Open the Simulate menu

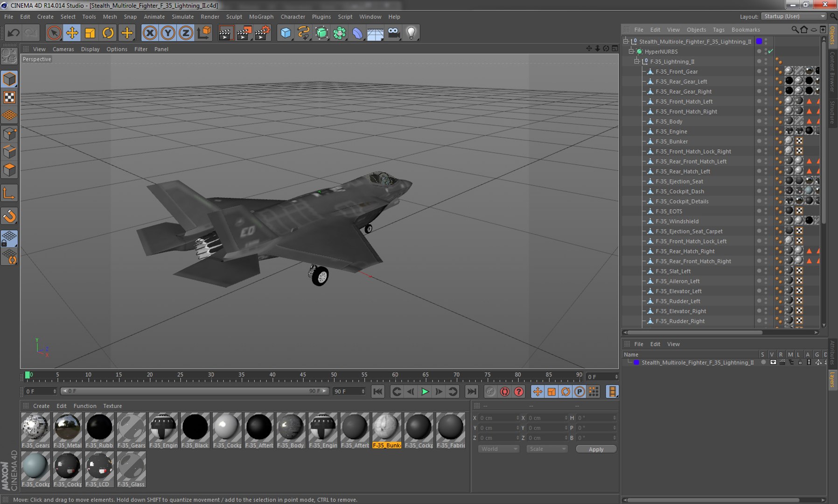click(182, 16)
